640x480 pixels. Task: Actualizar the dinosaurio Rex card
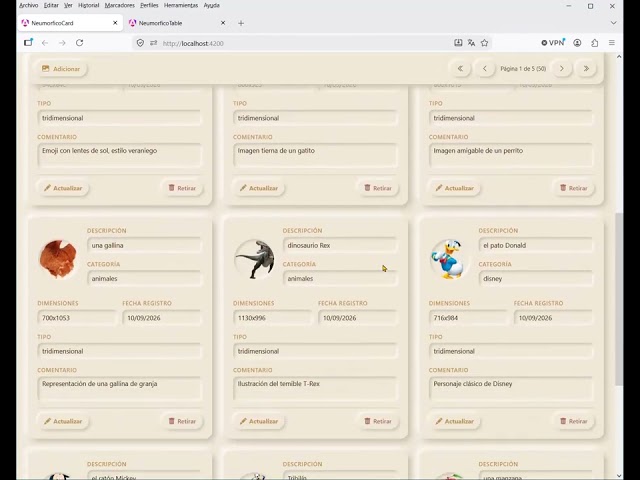[x=259, y=421]
